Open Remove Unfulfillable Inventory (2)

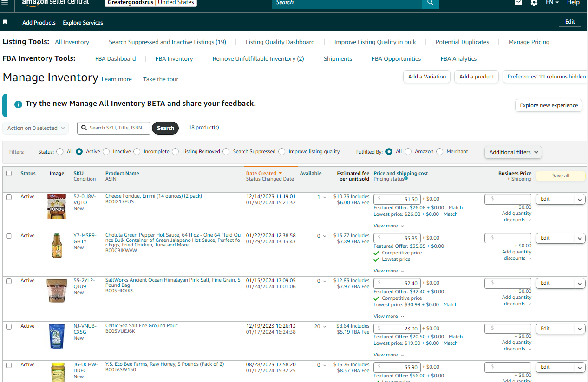point(258,59)
